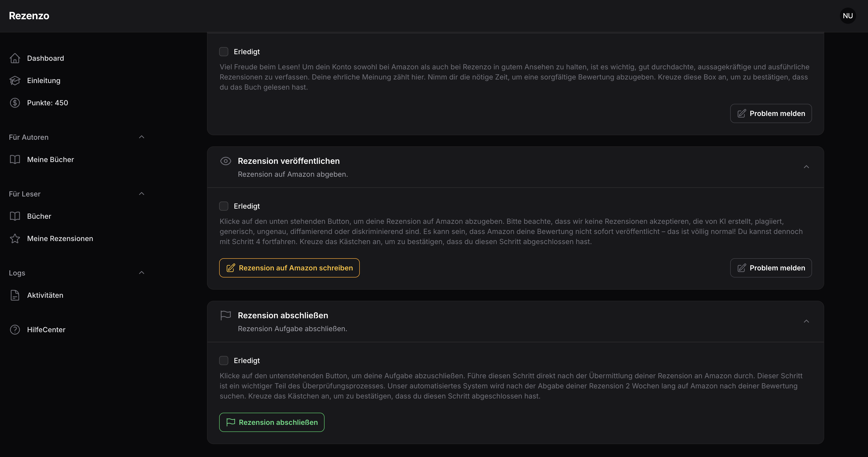The width and height of the screenshot is (868, 457).
Task: Collapse the Für Leser sidebar group
Action: tap(142, 194)
